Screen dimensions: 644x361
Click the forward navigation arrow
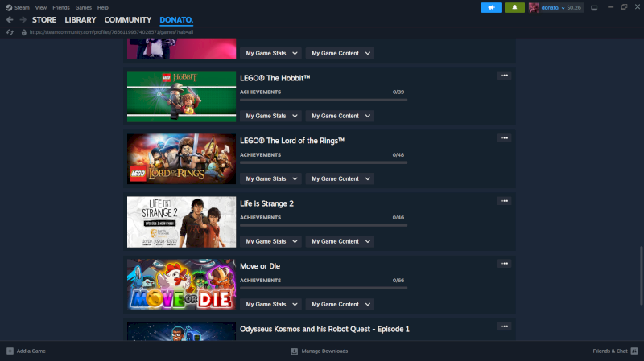(23, 19)
